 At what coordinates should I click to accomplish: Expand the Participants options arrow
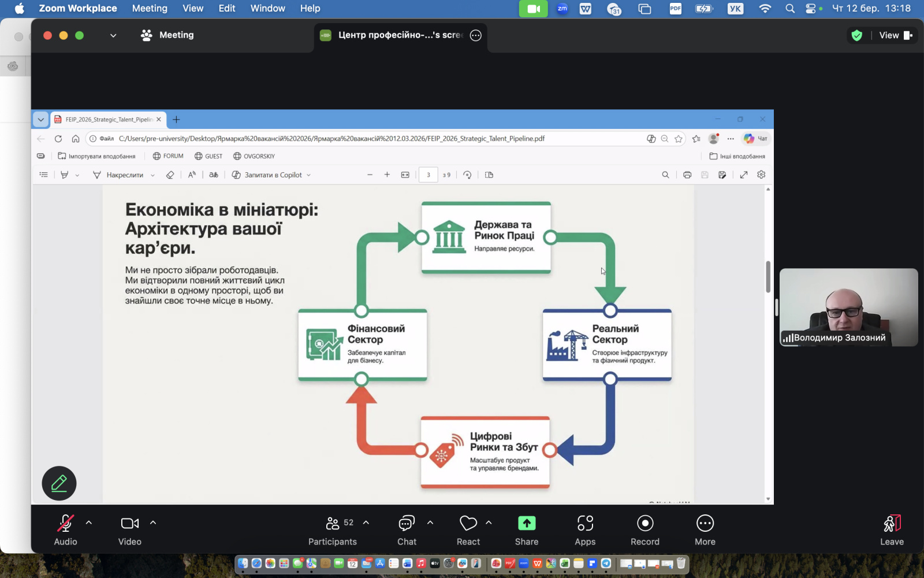[x=366, y=523]
